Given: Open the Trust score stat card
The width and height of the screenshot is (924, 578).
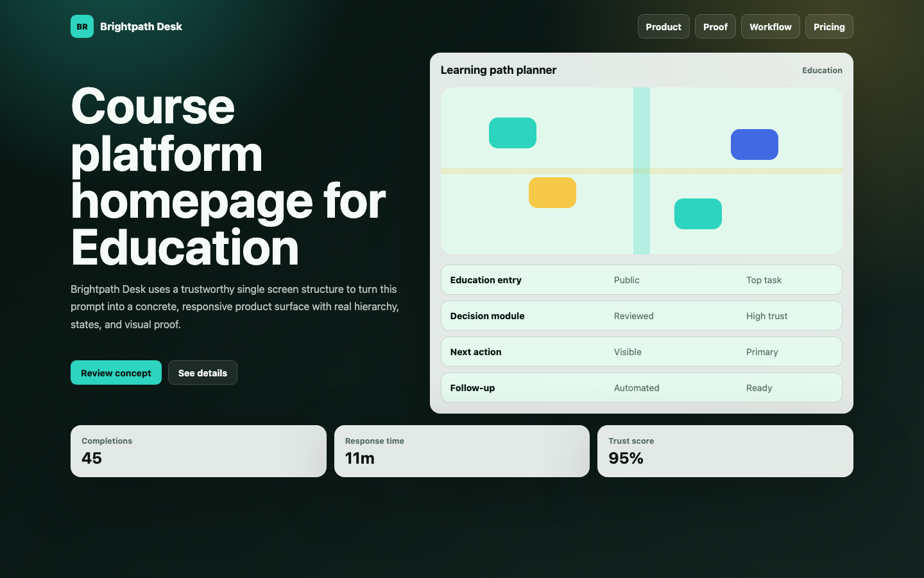Looking at the screenshot, I should click(725, 451).
